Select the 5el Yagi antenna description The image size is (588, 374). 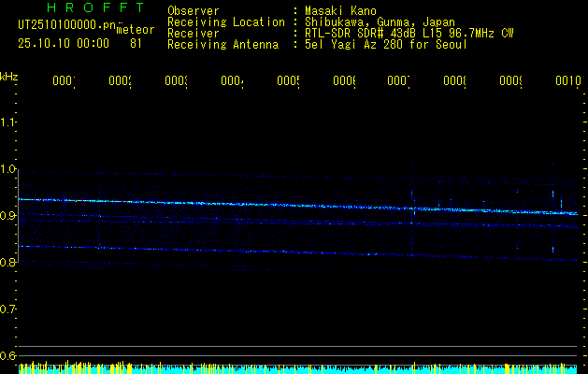pyautogui.click(x=385, y=44)
